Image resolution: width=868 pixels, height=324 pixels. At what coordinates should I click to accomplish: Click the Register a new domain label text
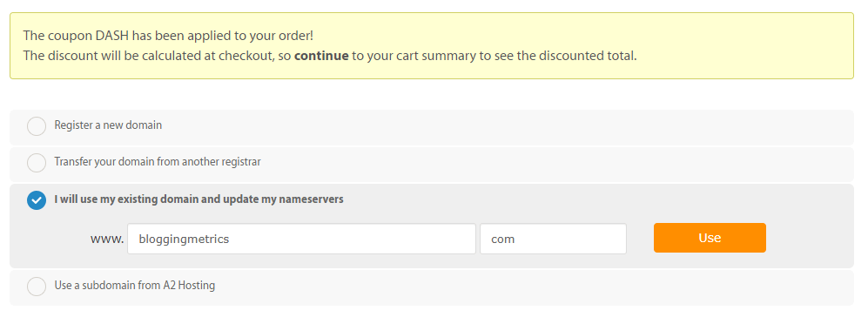point(108,125)
